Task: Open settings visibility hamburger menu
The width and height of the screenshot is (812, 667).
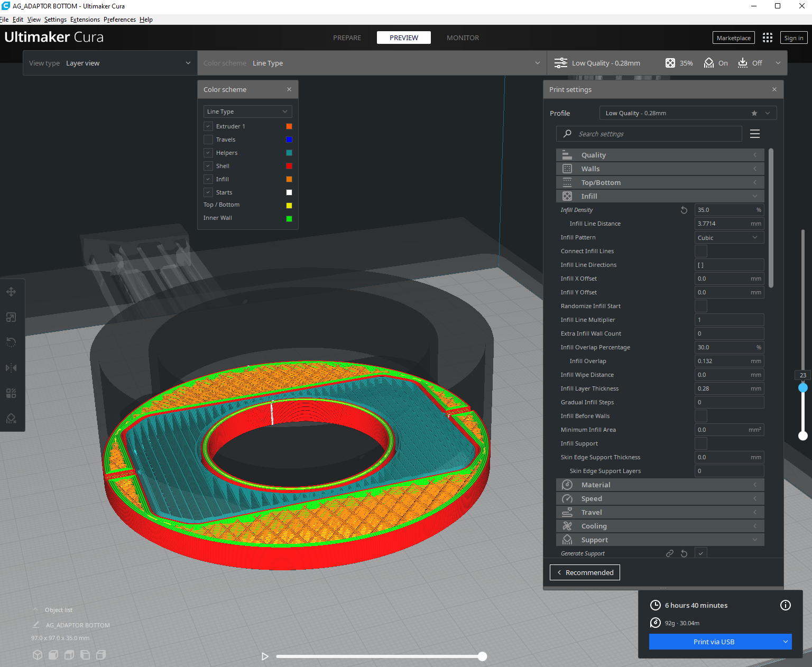Action: coord(755,134)
